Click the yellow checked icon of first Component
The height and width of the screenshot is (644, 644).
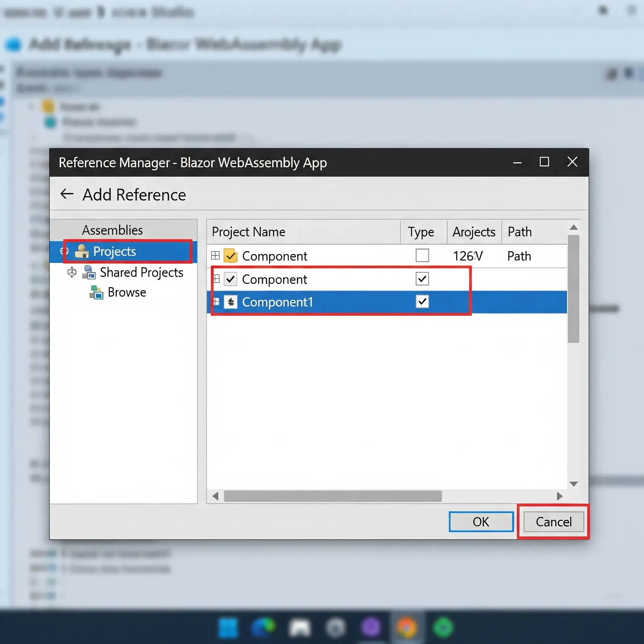point(230,256)
